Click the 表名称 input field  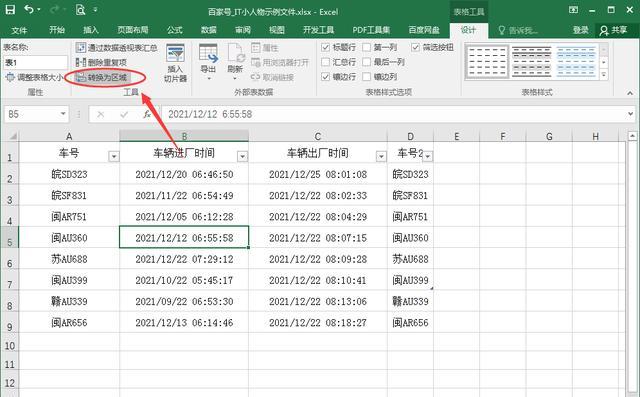(x=36, y=62)
